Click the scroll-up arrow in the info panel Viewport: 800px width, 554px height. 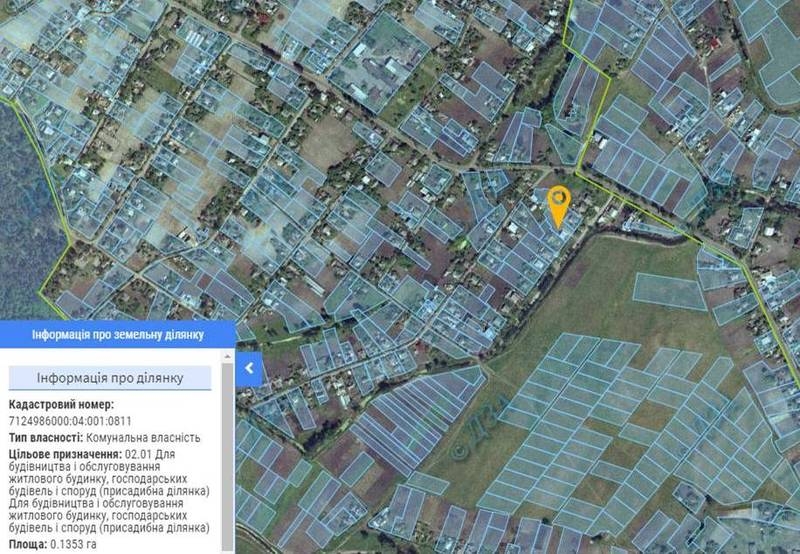tap(229, 356)
